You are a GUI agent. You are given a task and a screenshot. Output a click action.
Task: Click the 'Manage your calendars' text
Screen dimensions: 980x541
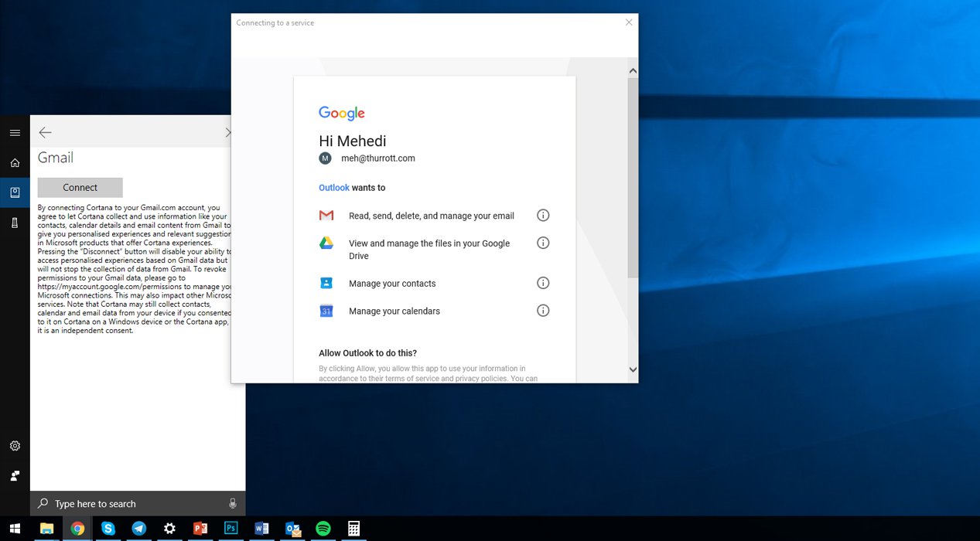tap(394, 311)
